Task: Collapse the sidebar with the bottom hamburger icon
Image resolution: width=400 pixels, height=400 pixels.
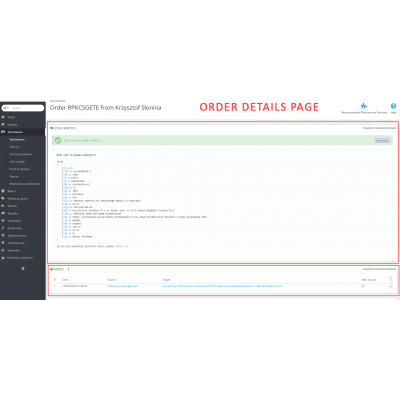Action: 23,268
